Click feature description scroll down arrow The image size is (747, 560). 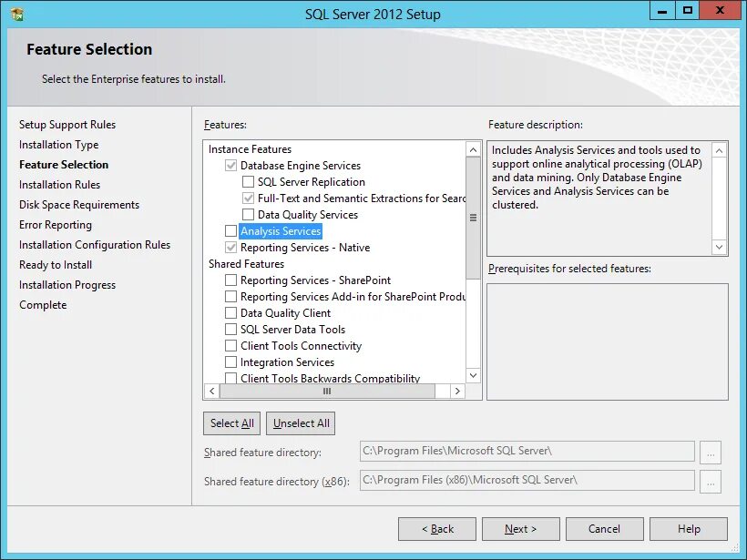[720, 247]
